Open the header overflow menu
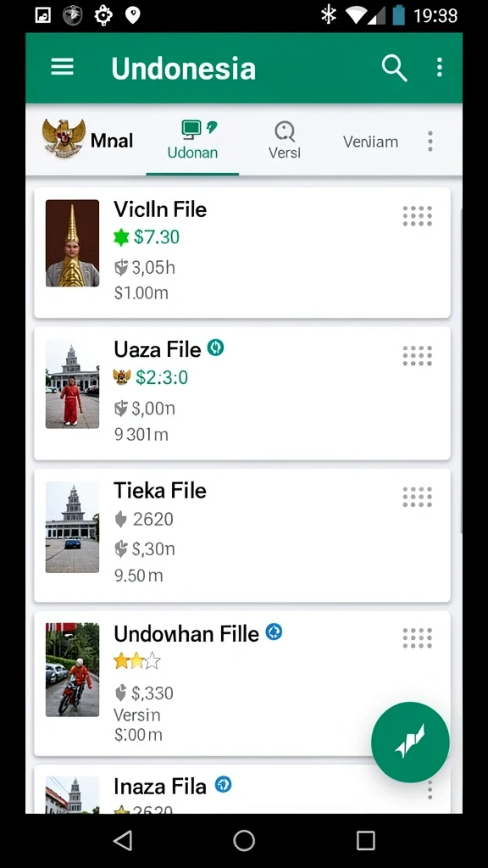488x868 pixels. click(440, 68)
